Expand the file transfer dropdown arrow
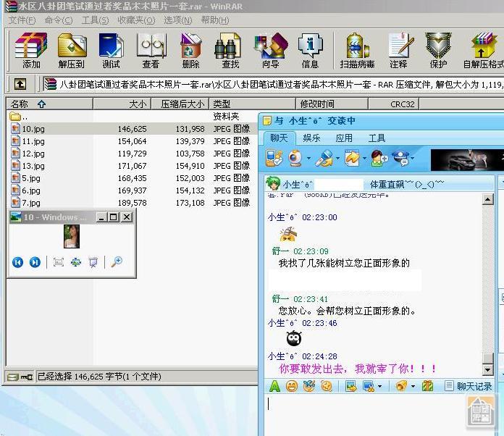The width and height of the screenshot is (504, 436). click(366, 159)
